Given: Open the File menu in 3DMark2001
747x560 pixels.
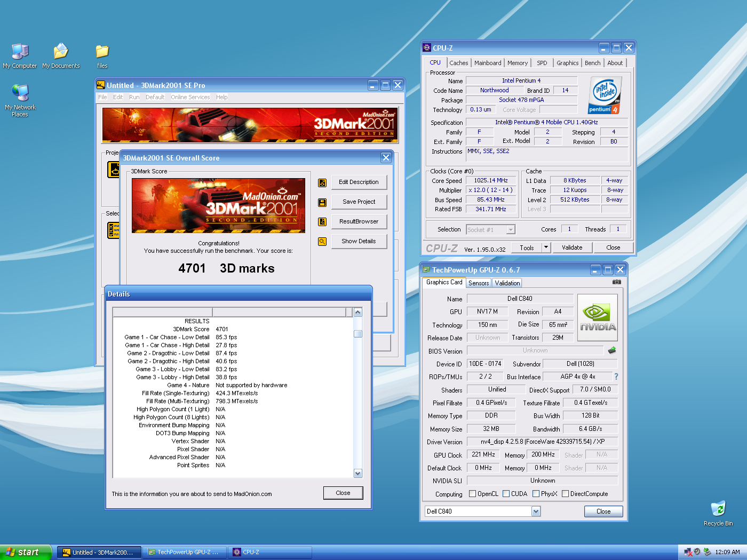Looking at the screenshot, I should [102, 97].
